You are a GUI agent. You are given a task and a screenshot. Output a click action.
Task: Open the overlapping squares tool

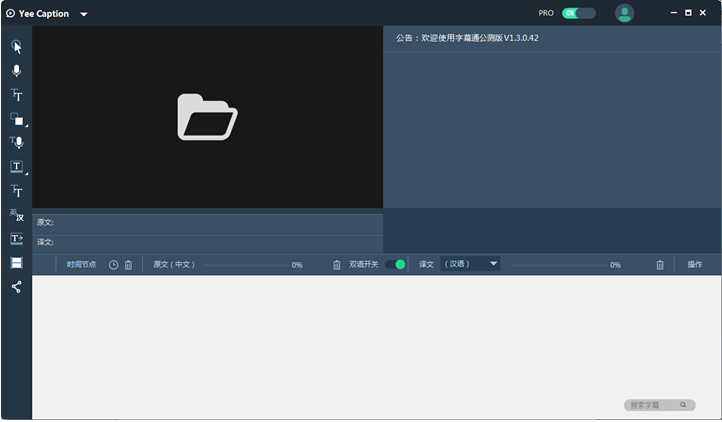(17, 119)
